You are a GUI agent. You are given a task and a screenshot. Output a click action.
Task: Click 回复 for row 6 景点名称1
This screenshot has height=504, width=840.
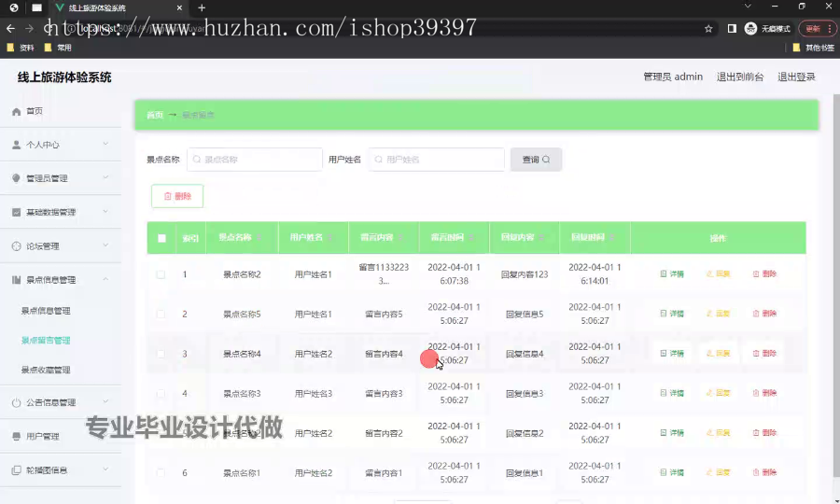[x=718, y=472]
